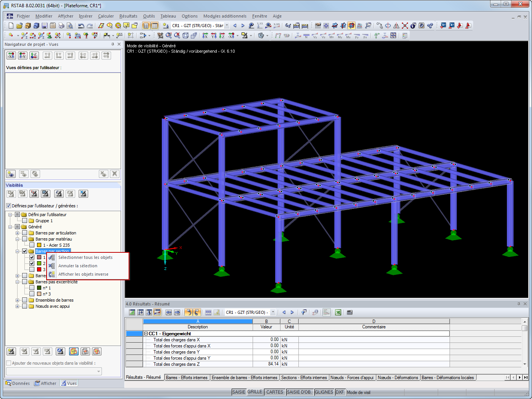Click the yellow swatch for Acier S 235

click(x=39, y=245)
